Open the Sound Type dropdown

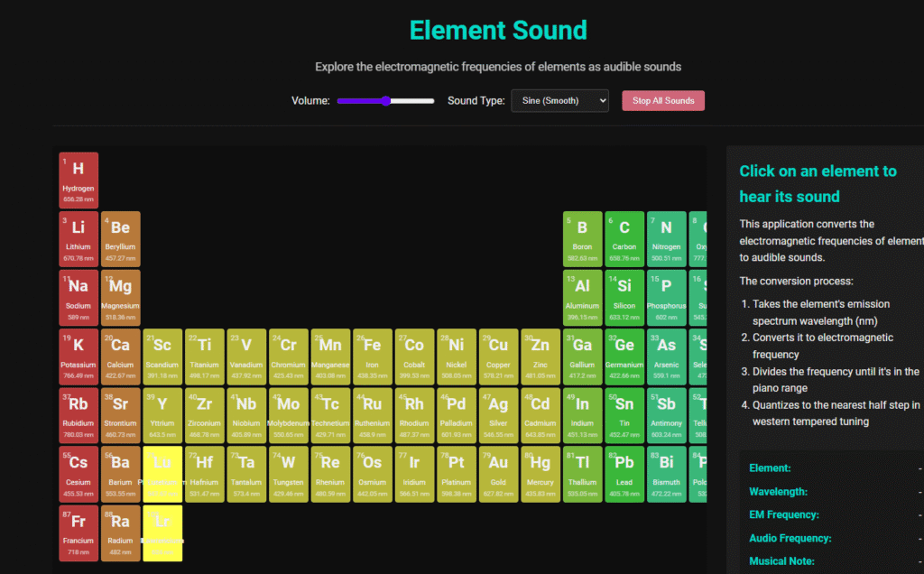coord(559,100)
